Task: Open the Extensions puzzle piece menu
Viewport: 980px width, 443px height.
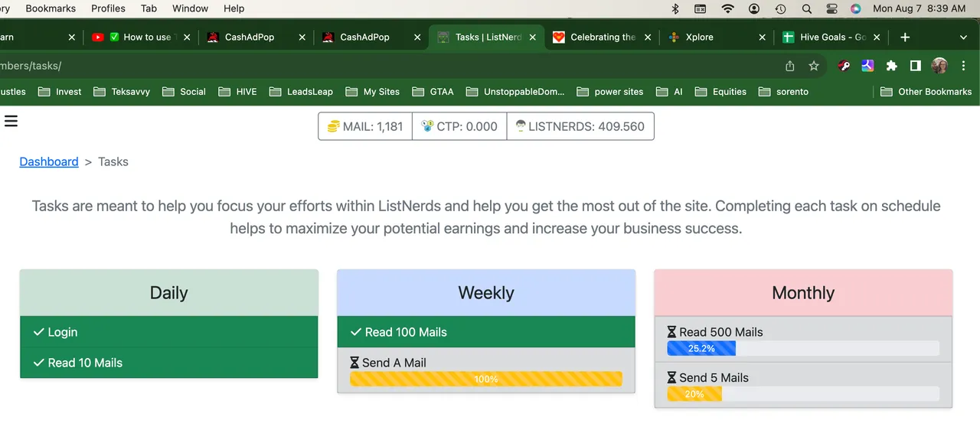Action: [x=891, y=66]
